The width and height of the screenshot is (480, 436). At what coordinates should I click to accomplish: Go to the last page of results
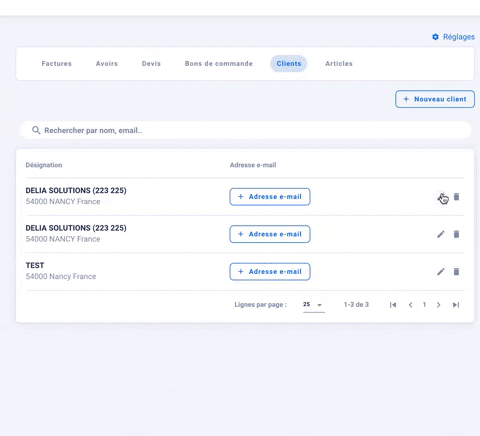tap(456, 305)
